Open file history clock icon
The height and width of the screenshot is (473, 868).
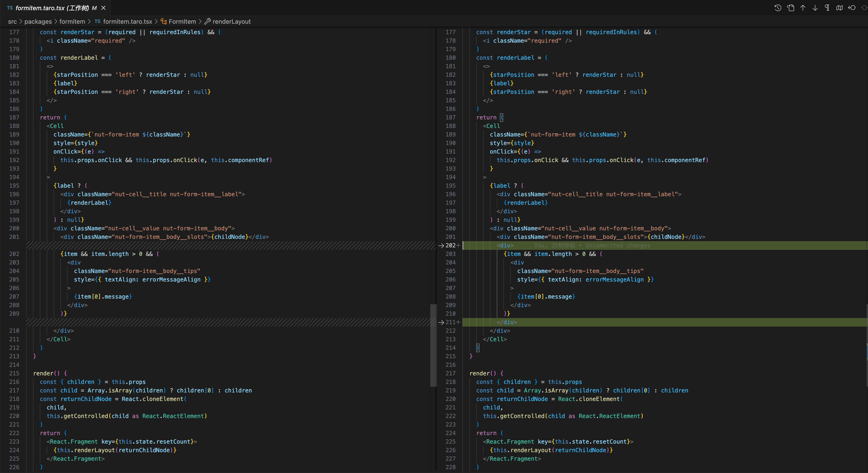pyautogui.click(x=778, y=8)
